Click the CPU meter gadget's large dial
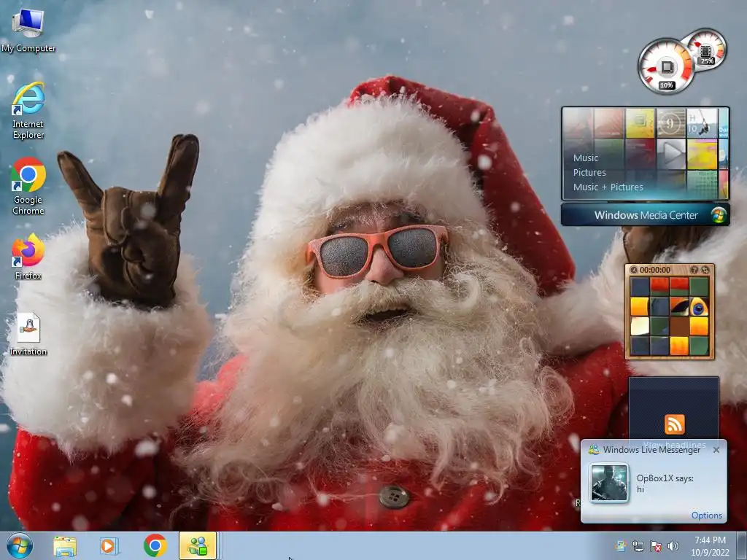 coord(666,66)
